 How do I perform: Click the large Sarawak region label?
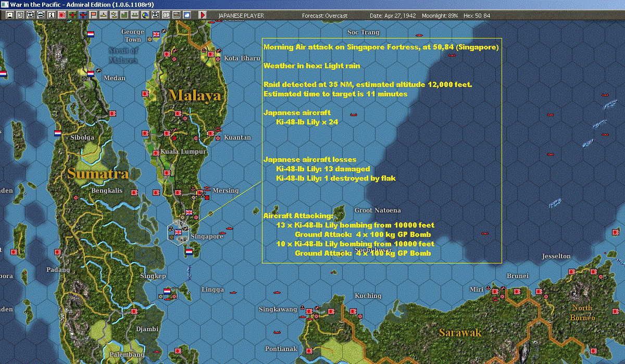(460, 332)
